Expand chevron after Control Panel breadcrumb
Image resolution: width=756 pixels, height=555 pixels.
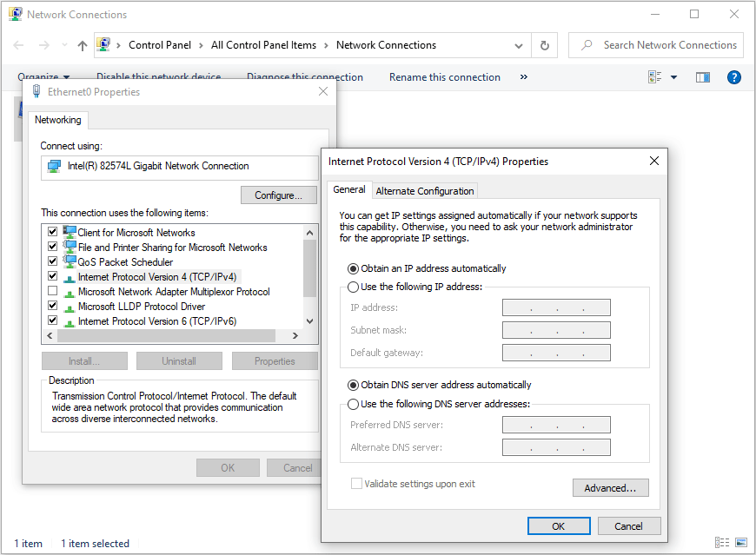tap(201, 45)
